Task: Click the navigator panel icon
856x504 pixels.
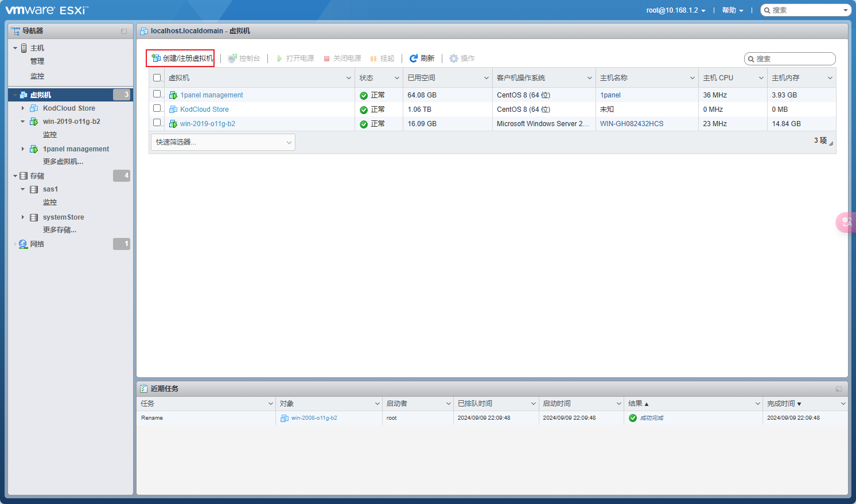Action: coord(15,31)
